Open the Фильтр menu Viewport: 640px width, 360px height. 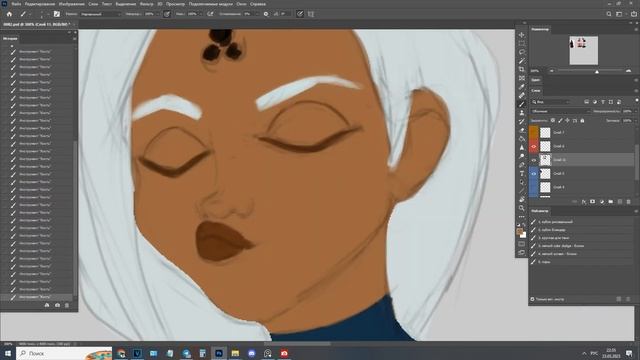147,4
